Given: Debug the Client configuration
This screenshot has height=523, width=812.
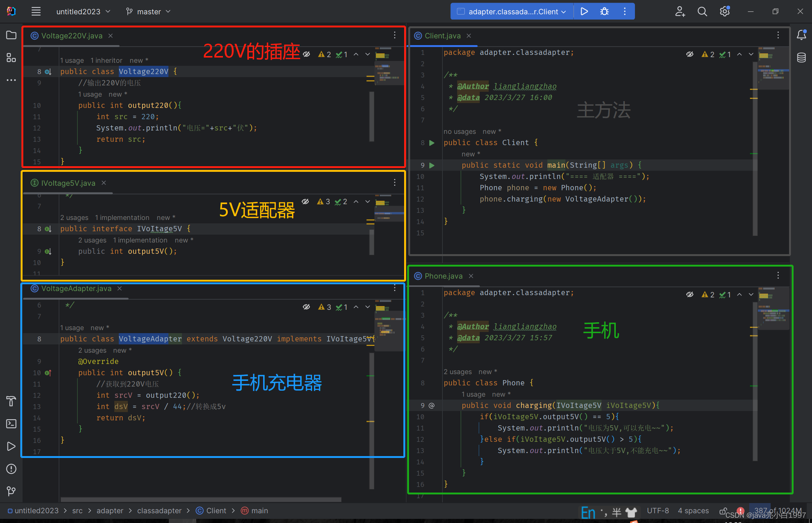Looking at the screenshot, I should [604, 11].
